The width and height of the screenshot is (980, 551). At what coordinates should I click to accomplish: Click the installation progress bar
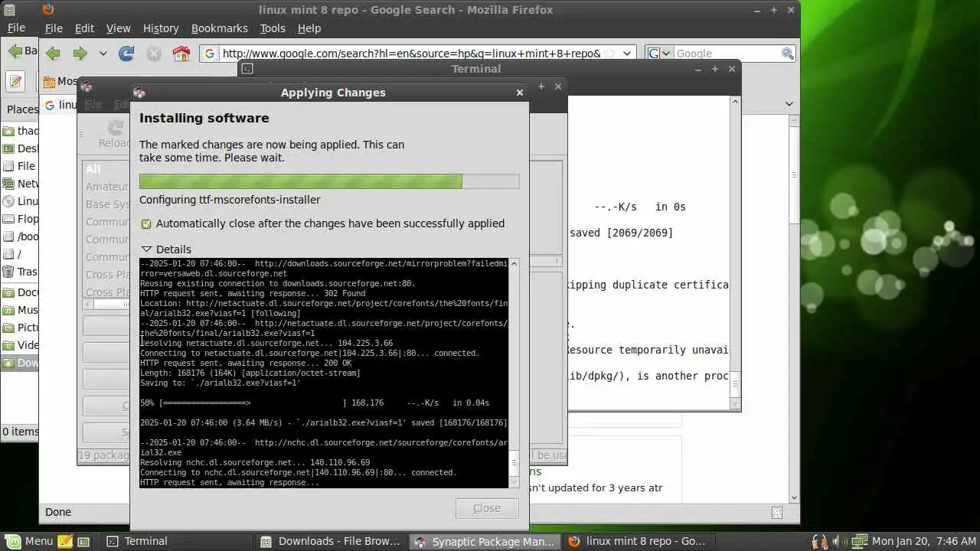[x=329, y=181]
